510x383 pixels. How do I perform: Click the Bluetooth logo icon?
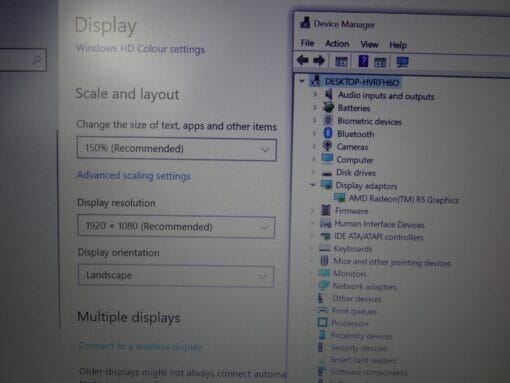pos(328,133)
